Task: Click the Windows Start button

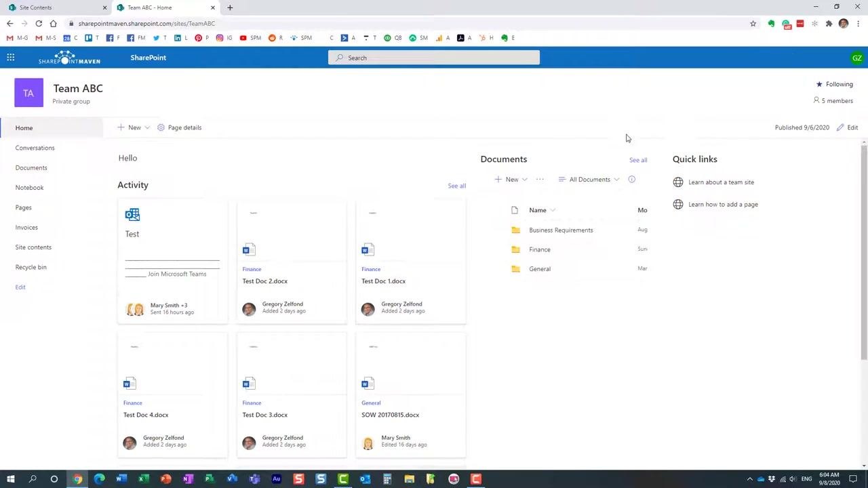Action: coord(10,479)
